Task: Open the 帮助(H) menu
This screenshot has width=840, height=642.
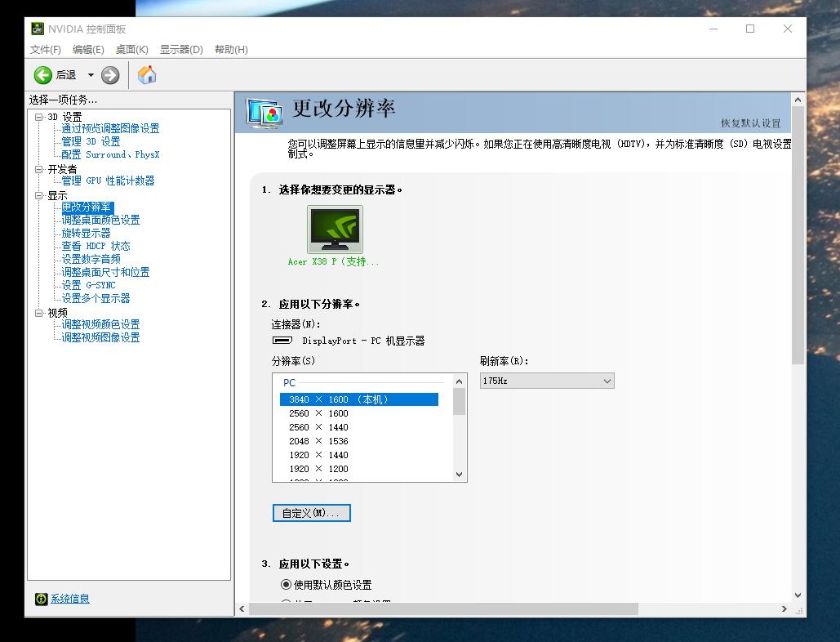Action: pyautogui.click(x=231, y=49)
